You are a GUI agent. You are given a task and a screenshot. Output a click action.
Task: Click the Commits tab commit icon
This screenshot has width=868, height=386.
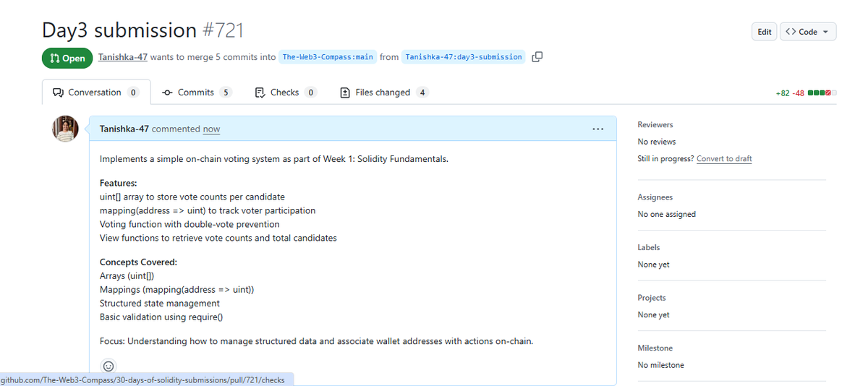point(168,93)
